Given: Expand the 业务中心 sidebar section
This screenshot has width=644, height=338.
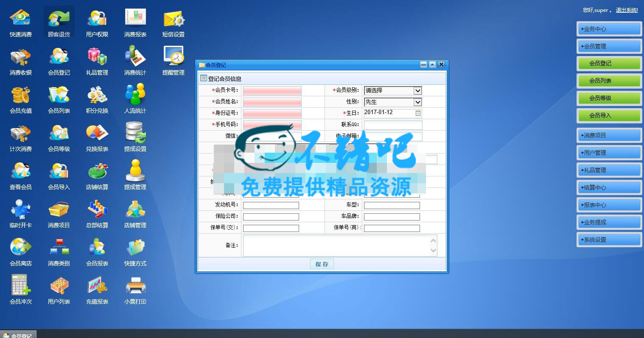Looking at the screenshot, I should pos(609,29).
